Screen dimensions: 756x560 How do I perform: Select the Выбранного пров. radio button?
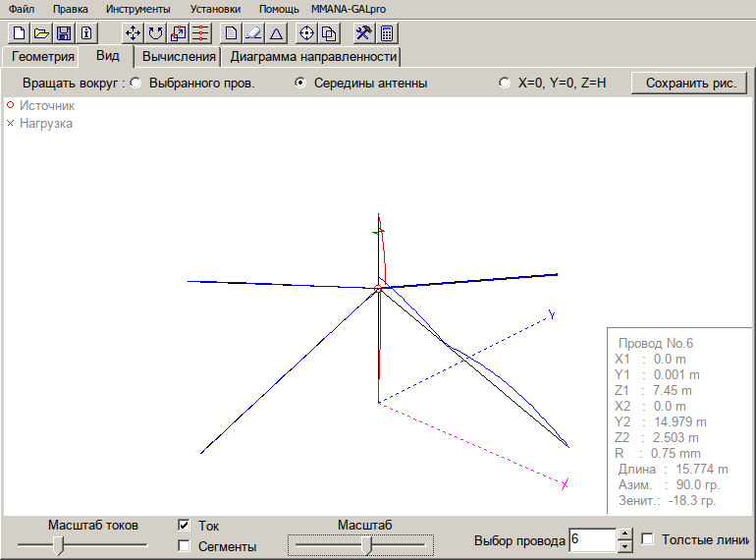point(135,84)
